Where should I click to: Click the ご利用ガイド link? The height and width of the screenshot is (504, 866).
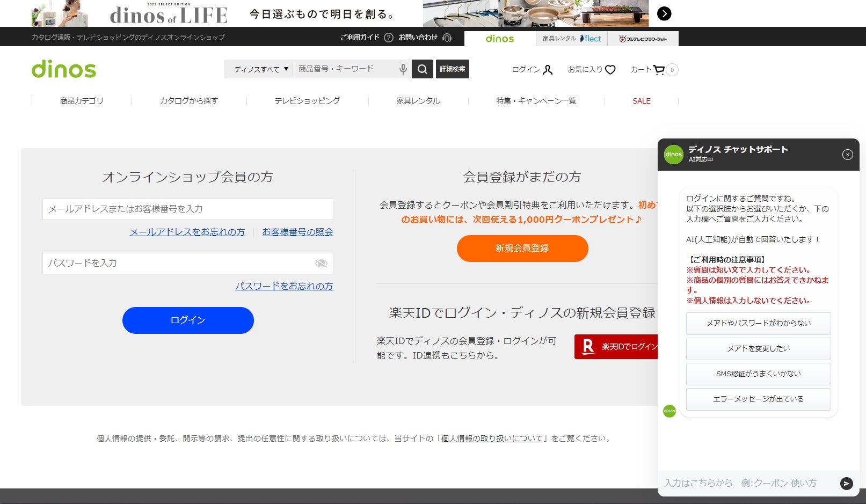(x=360, y=38)
